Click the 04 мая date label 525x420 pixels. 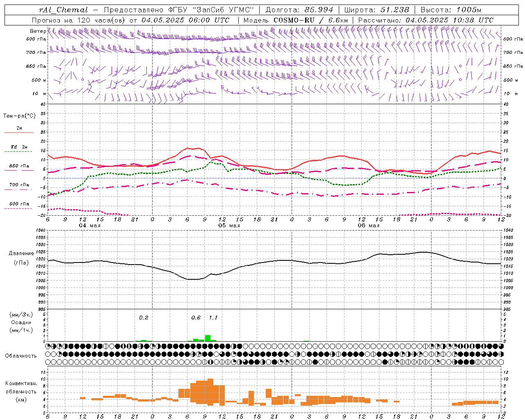90,226
